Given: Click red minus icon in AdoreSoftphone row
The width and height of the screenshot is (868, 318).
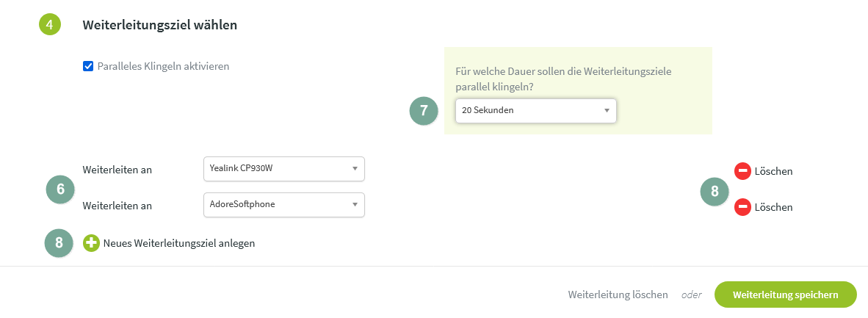Looking at the screenshot, I should 742,207.
